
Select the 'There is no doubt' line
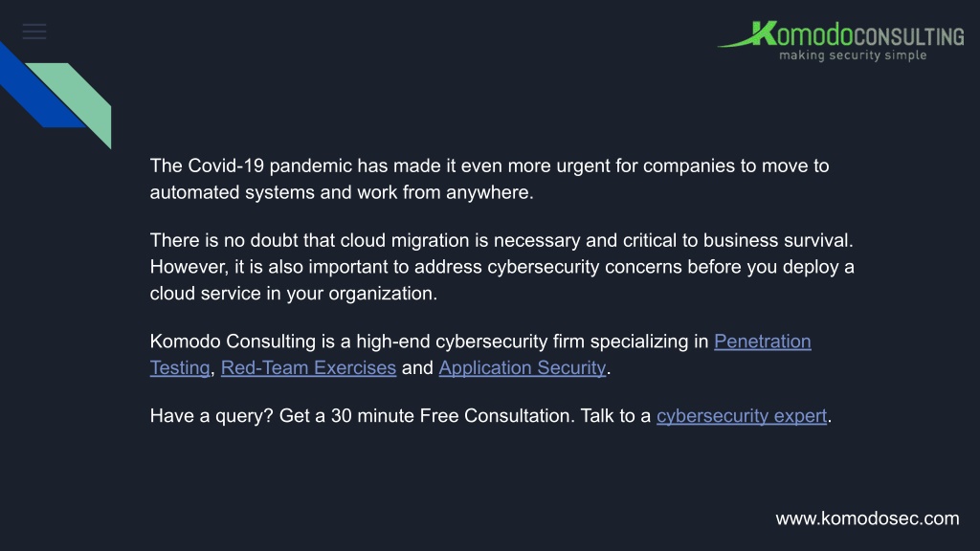point(501,240)
